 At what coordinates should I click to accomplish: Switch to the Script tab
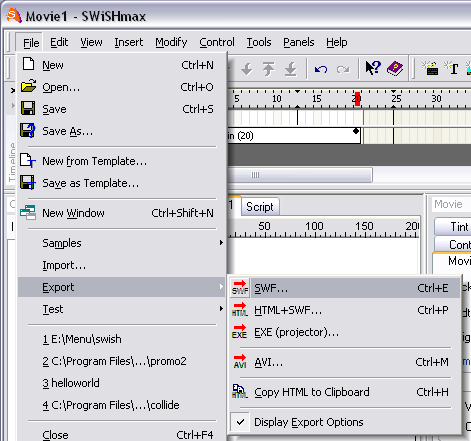(x=260, y=207)
